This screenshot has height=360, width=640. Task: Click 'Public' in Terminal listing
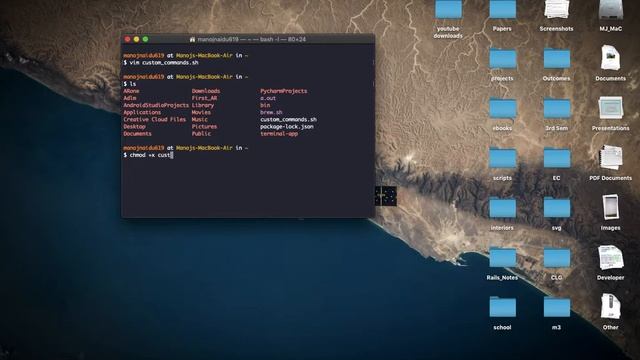tap(201, 134)
